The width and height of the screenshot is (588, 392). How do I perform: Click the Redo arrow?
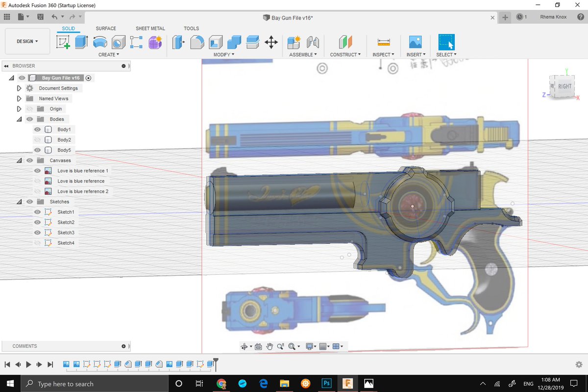72,17
